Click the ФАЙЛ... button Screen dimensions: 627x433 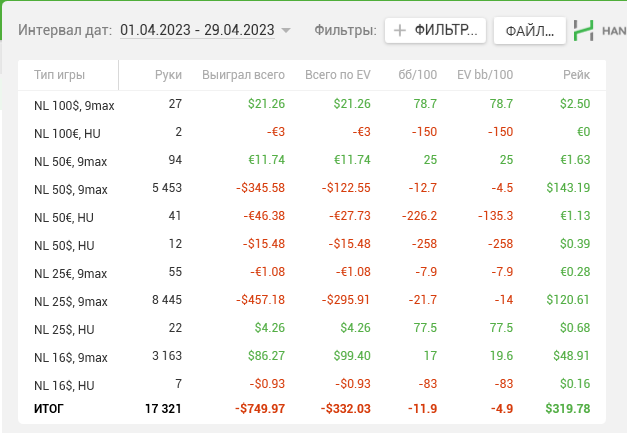pos(529,30)
